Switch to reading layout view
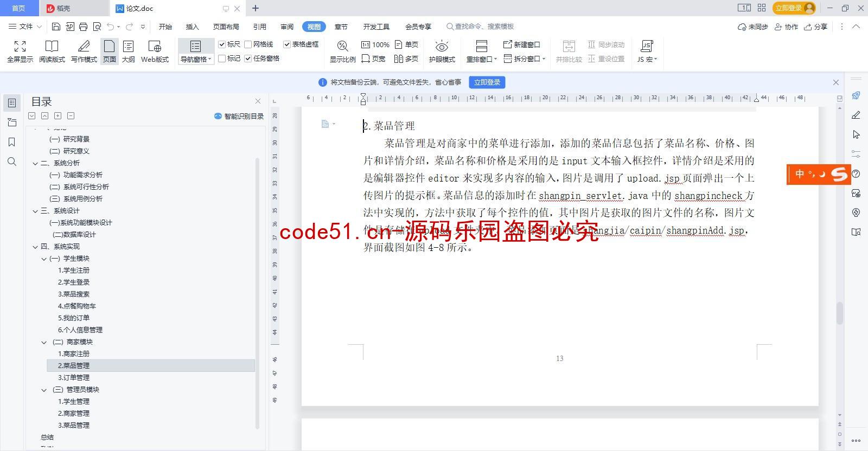 (x=52, y=51)
